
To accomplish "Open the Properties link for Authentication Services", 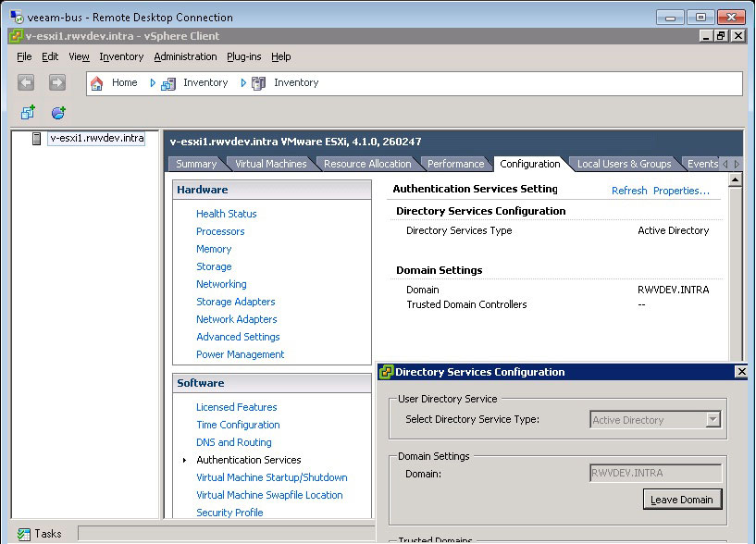I will [681, 191].
